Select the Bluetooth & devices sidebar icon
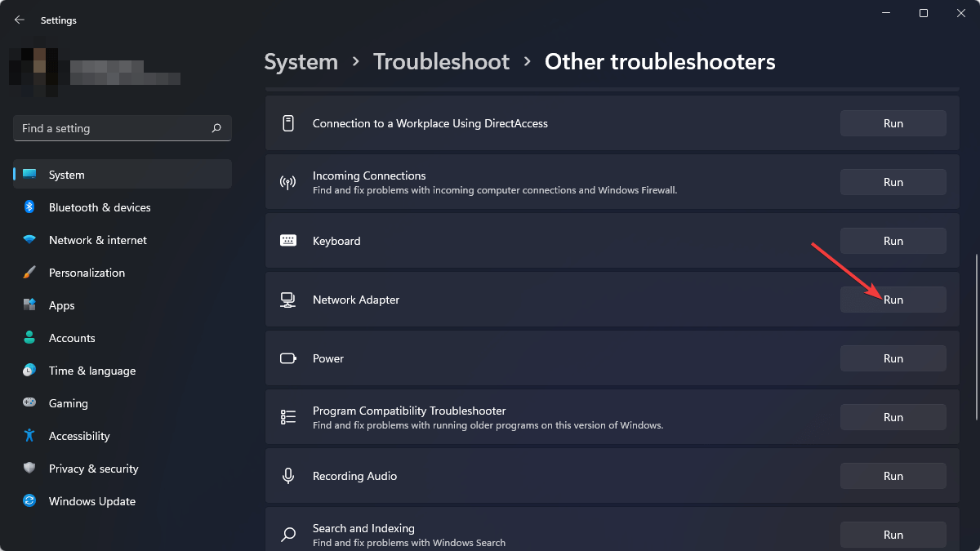 pyautogui.click(x=30, y=207)
